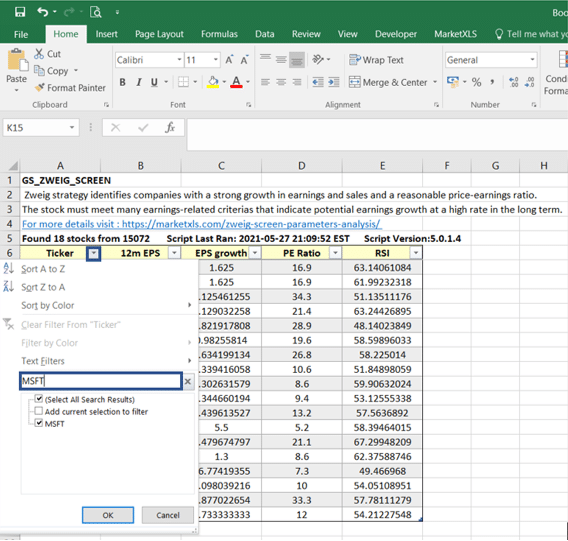Click the Paste clipboard icon
Image resolution: width=568 pixels, height=541 pixels.
17,60
